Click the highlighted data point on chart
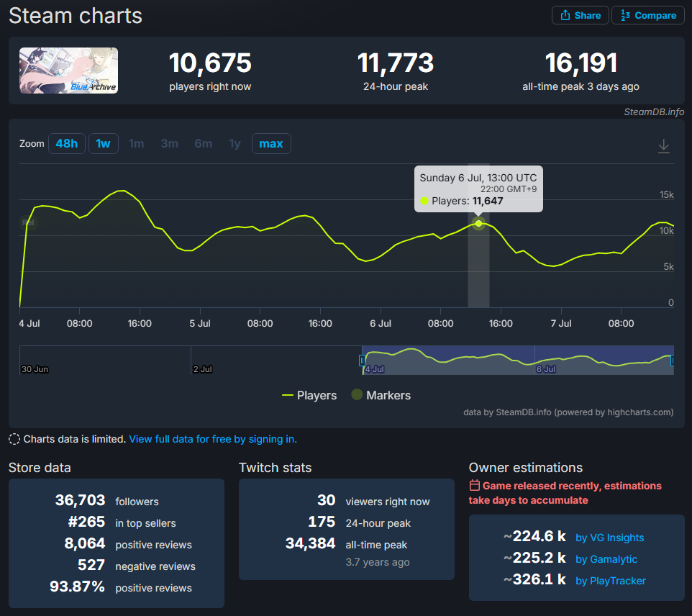This screenshot has width=692, height=616. pyautogui.click(x=479, y=223)
